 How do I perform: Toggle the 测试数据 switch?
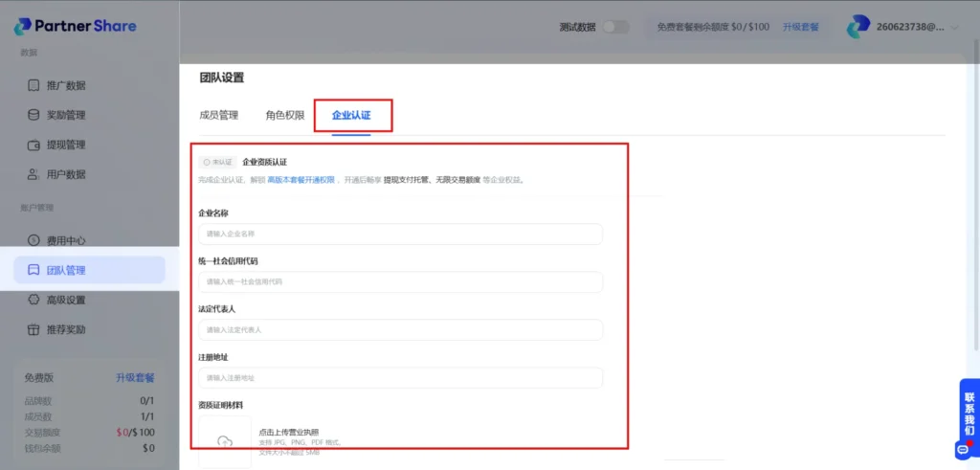[x=615, y=27]
